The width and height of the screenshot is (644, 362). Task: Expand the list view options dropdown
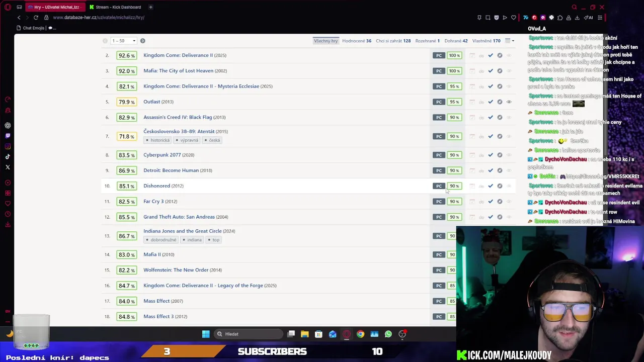tap(509, 41)
